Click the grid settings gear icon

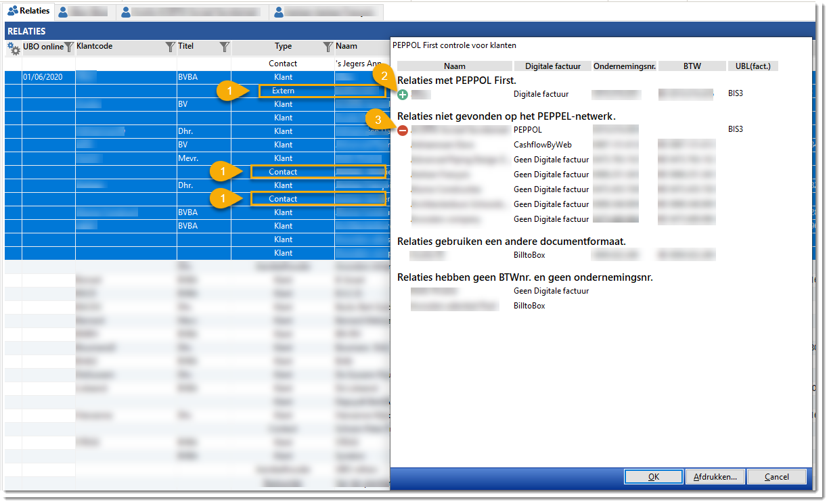[14, 48]
